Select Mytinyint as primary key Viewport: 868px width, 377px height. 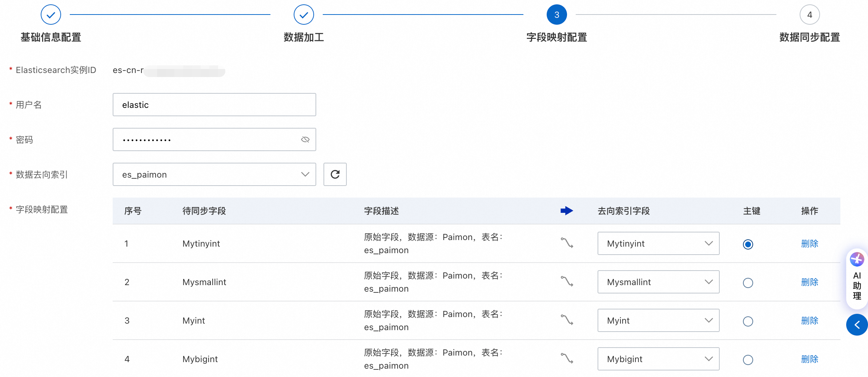748,244
